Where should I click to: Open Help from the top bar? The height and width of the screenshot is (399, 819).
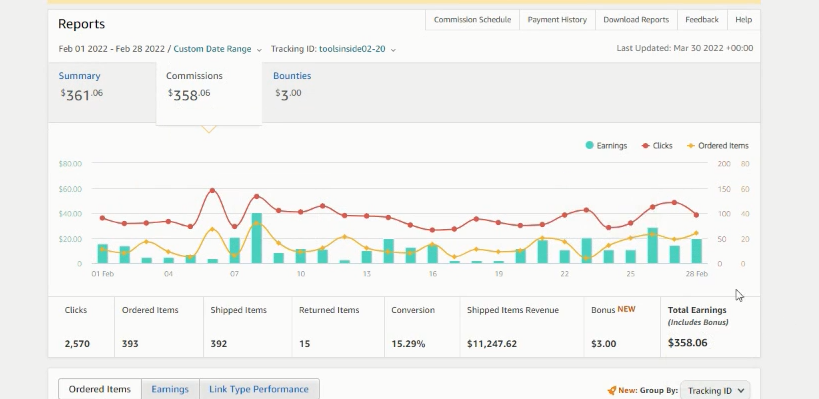point(743,20)
